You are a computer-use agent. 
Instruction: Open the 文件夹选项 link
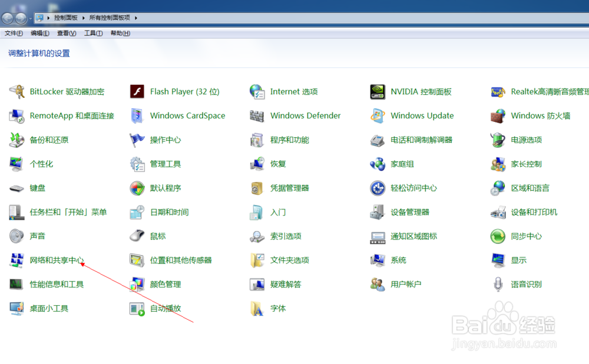(290, 260)
